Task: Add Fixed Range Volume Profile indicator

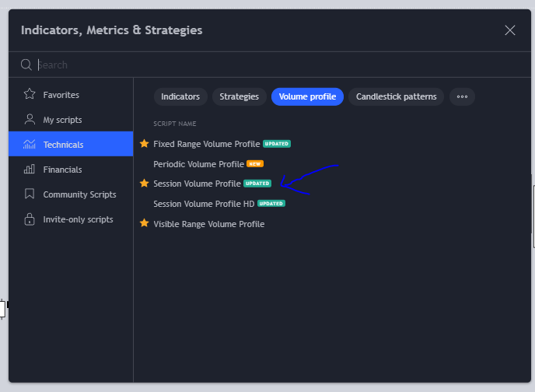Action: point(206,144)
